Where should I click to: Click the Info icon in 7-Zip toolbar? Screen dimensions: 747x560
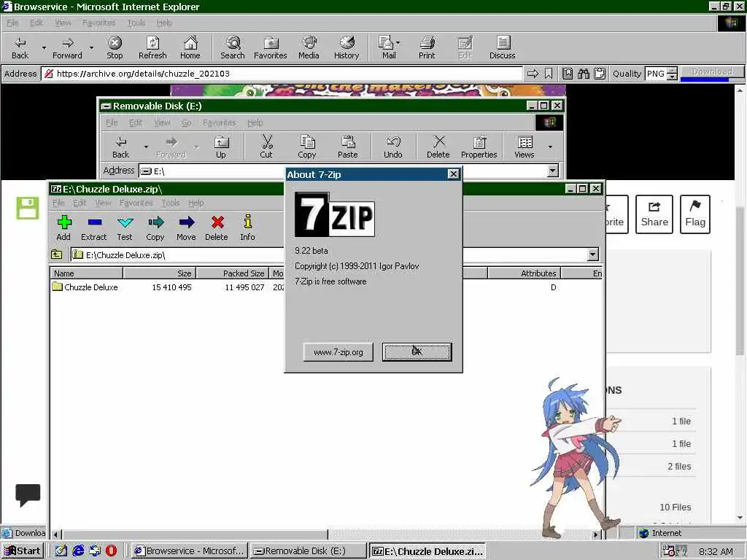pos(248,227)
